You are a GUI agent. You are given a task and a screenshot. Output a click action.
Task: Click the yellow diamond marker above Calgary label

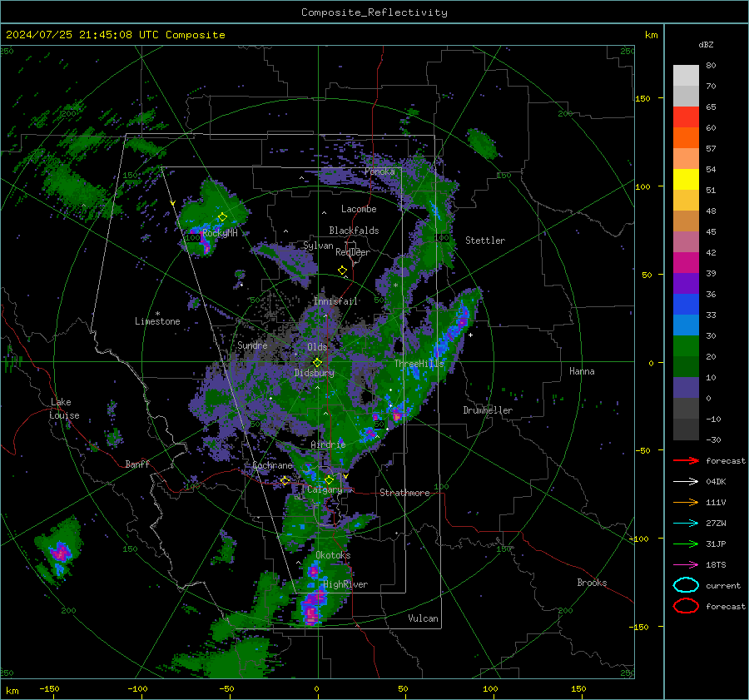pos(329,479)
